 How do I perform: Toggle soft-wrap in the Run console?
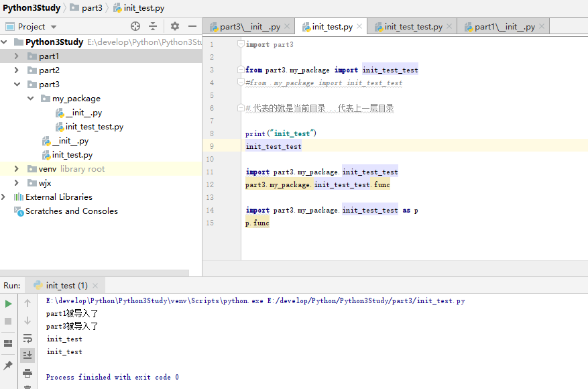coord(27,338)
